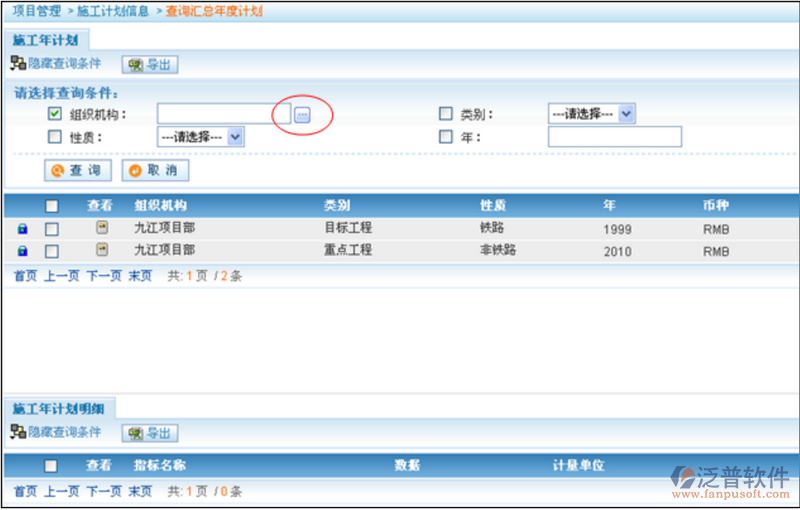Viewport: 800px width, 510px height.
Task: Click the upper 导出 export button
Action: click(x=150, y=65)
